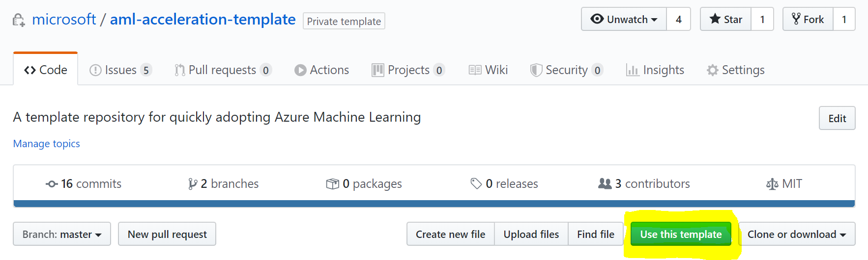Click the Private template badge
868x260 pixels.
click(344, 21)
